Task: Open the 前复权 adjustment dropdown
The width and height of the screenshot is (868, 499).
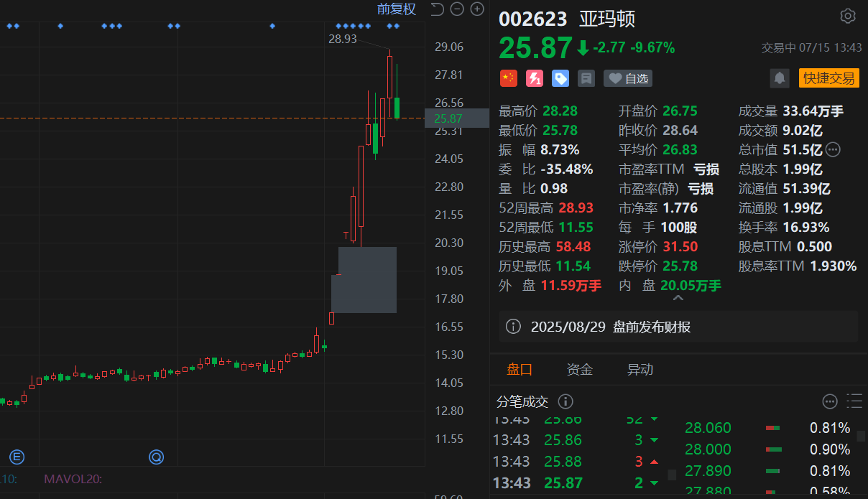Action: (x=397, y=9)
